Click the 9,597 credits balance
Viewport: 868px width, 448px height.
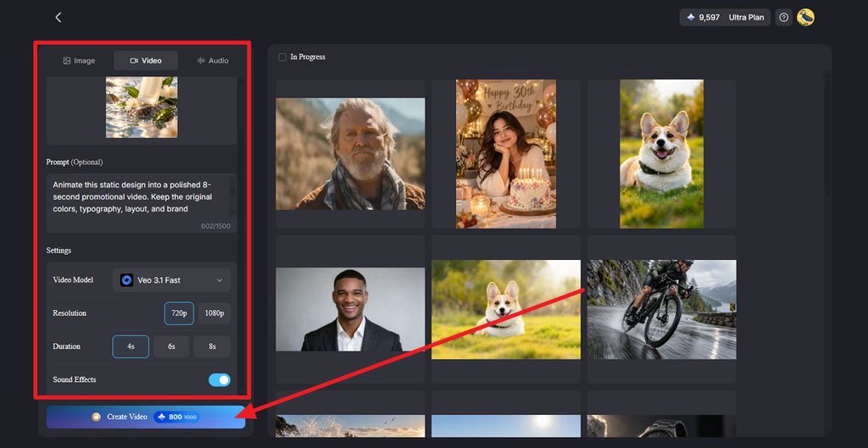(709, 17)
